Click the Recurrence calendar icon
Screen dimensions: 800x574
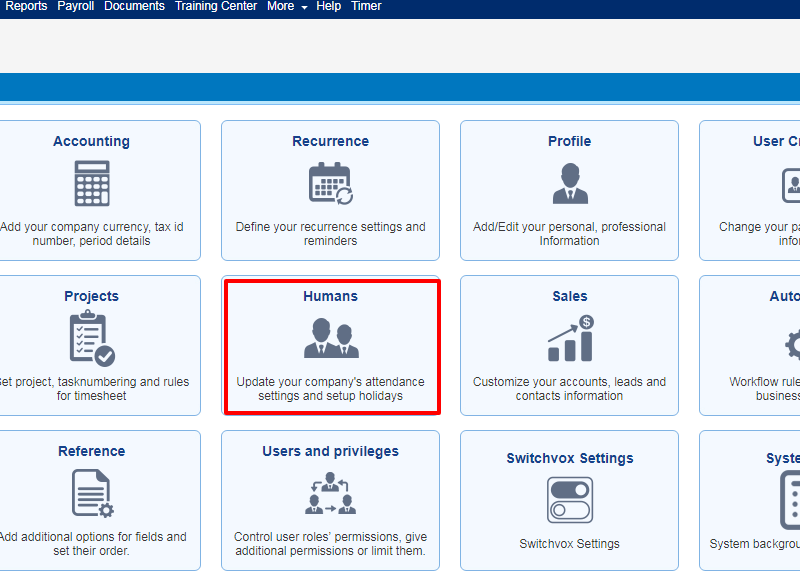tap(331, 183)
